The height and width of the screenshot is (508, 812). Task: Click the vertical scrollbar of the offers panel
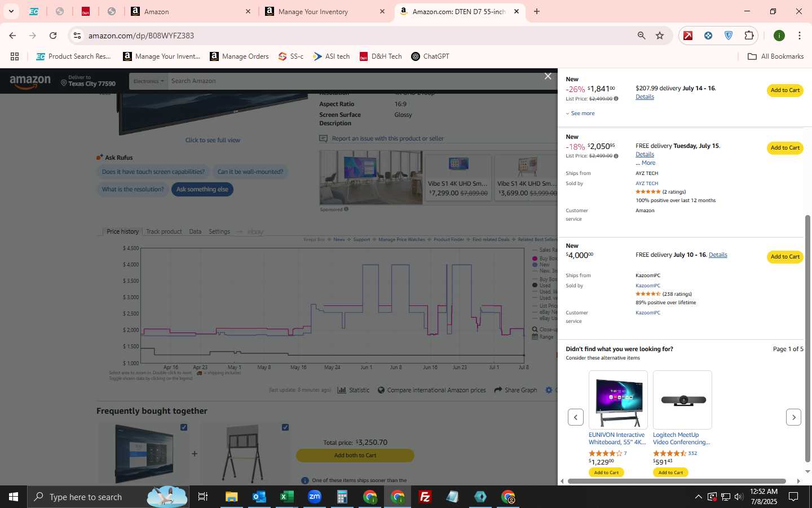click(807, 338)
